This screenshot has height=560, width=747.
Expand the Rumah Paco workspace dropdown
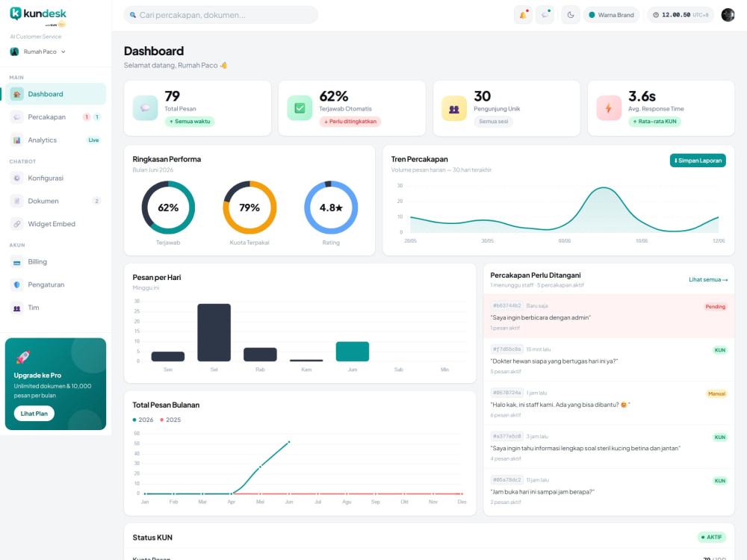tap(38, 52)
